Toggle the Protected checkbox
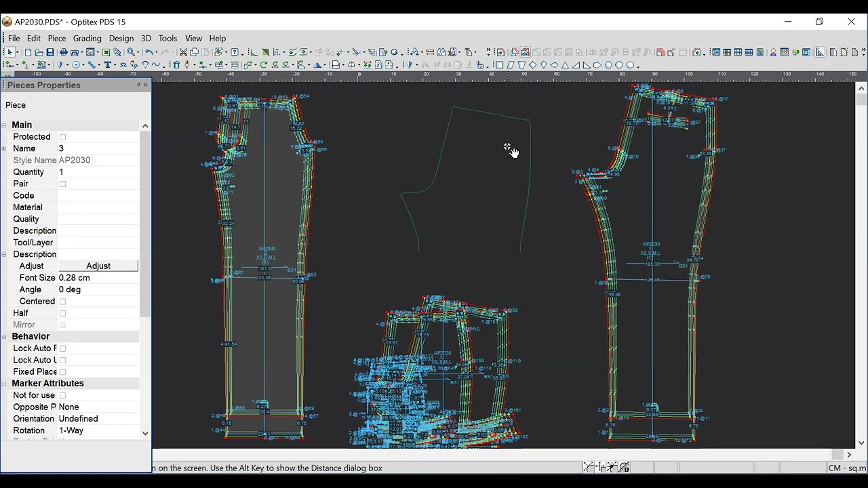 pos(62,137)
